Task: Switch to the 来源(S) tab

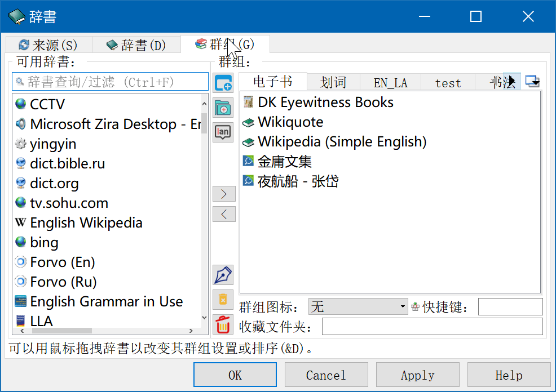Action: coord(48,45)
